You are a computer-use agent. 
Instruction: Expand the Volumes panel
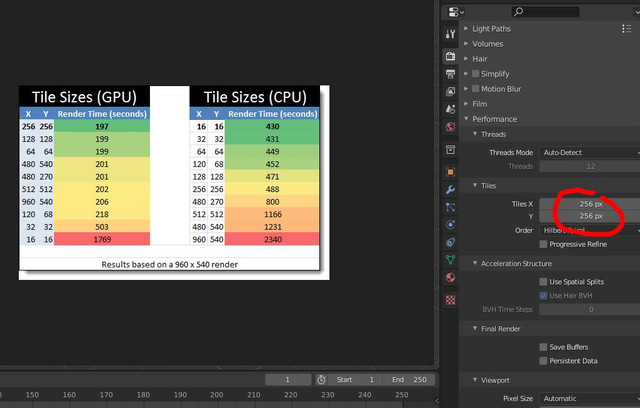466,43
